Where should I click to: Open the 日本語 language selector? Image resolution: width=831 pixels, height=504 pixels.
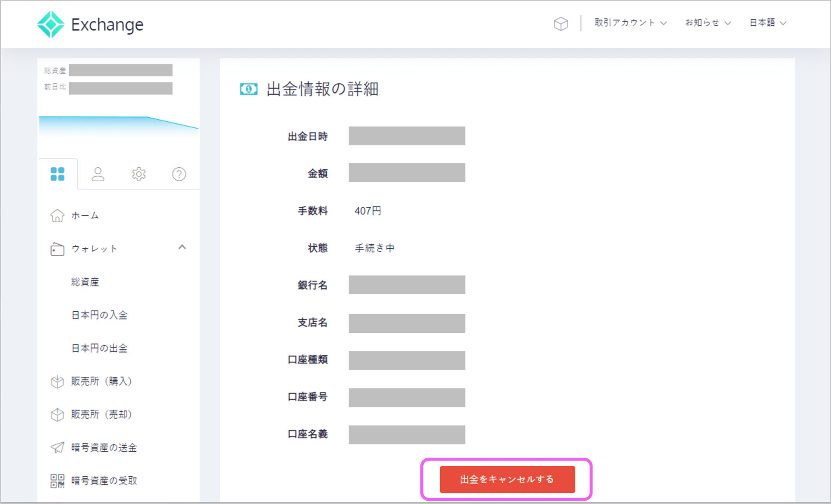(768, 23)
